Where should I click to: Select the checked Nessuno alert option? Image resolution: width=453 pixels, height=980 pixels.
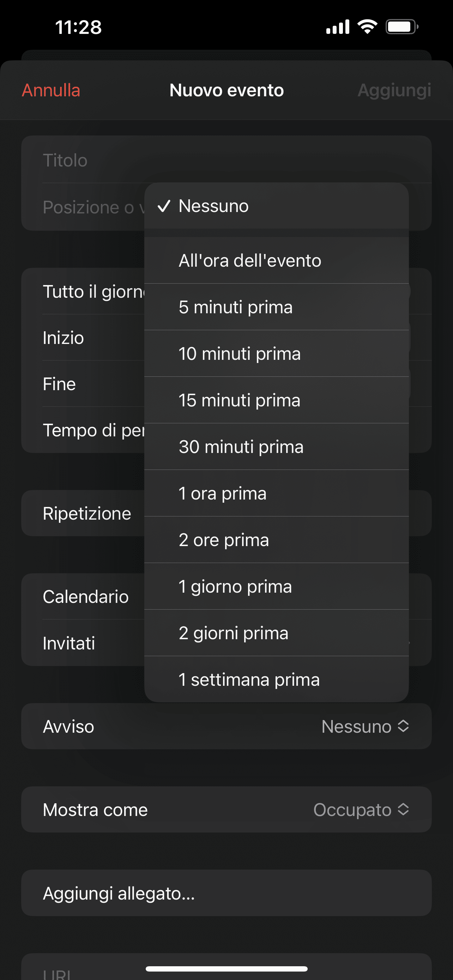276,206
